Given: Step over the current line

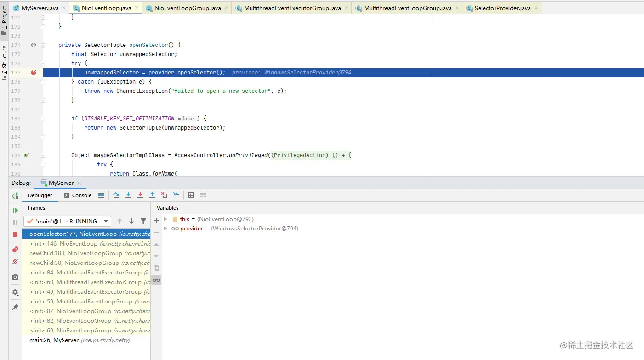Looking at the screenshot, I should pyautogui.click(x=116, y=195).
